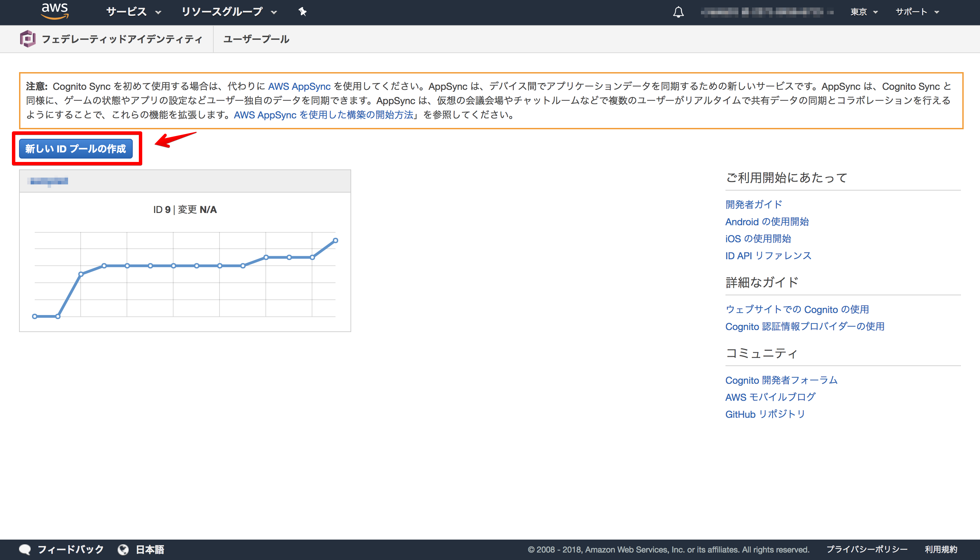The width and height of the screenshot is (980, 560).
Task: Click the コミュニティ heading
Action: click(x=761, y=353)
